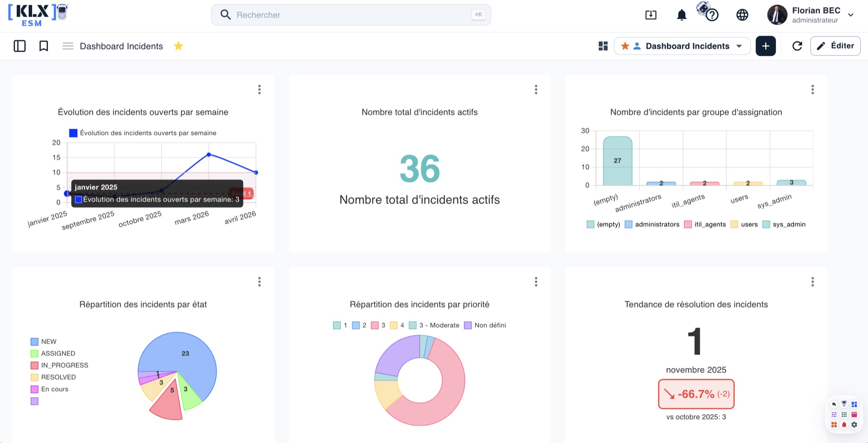
Task: Open the red bell icon in floating launcher
Action: tap(844, 425)
